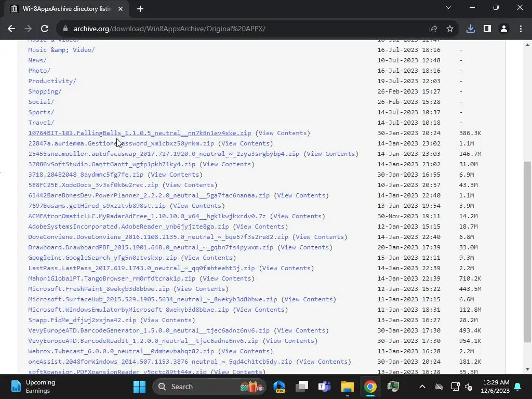Download BarcodeGenerator zip file
The height and width of the screenshot is (399, 532).
click(x=149, y=330)
